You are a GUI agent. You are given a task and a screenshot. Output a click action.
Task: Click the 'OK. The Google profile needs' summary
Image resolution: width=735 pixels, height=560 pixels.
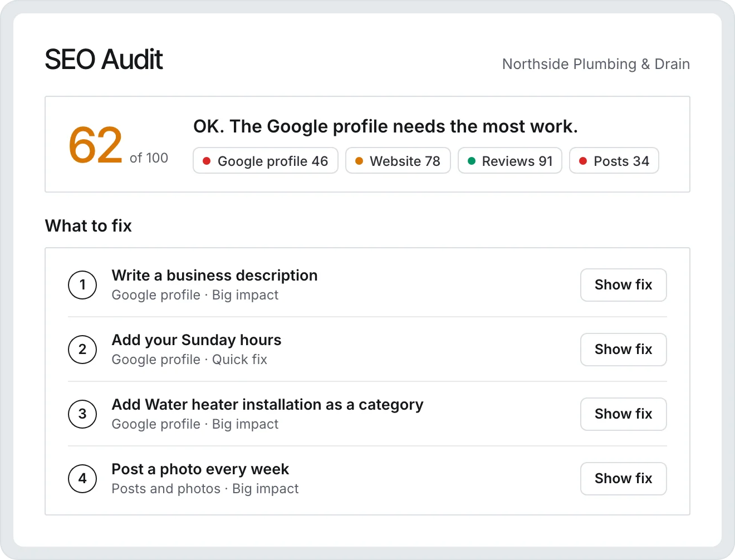[385, 126]
